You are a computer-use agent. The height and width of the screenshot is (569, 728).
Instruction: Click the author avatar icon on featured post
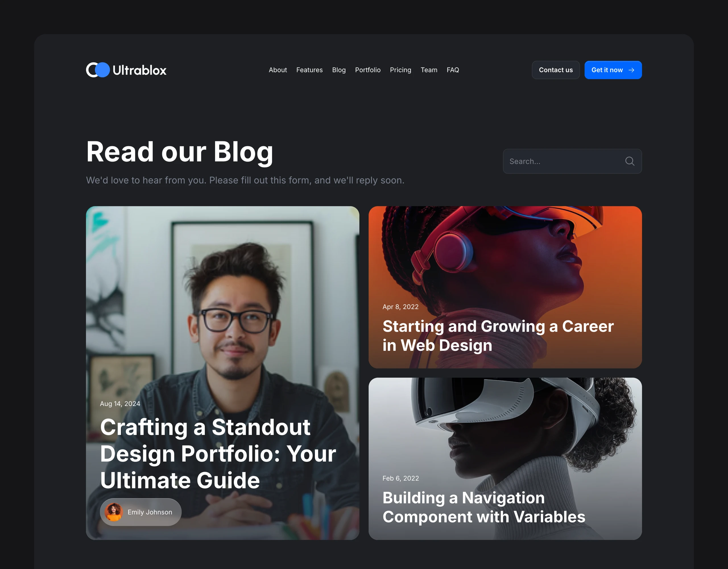coord(113,512)
